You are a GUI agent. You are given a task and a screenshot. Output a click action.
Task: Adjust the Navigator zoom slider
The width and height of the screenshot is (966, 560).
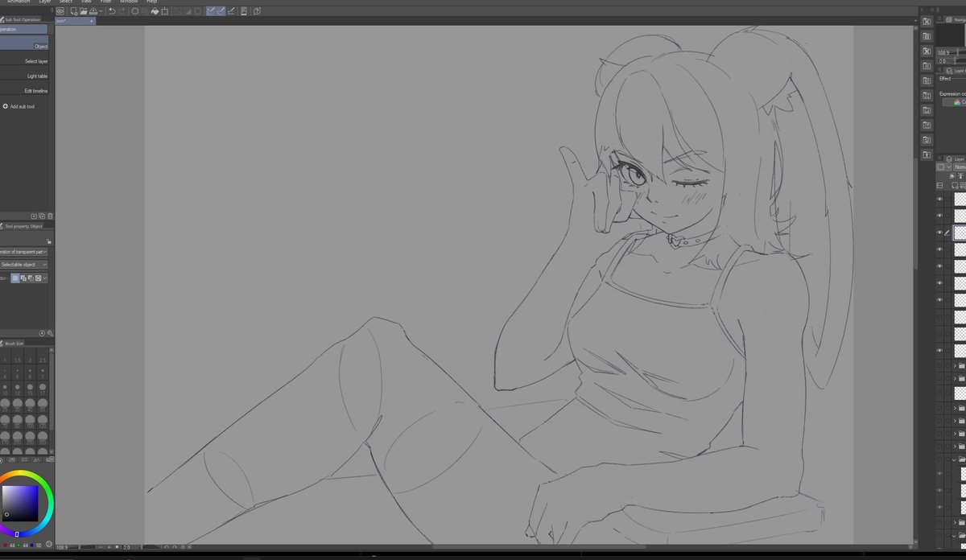point(960,51)
